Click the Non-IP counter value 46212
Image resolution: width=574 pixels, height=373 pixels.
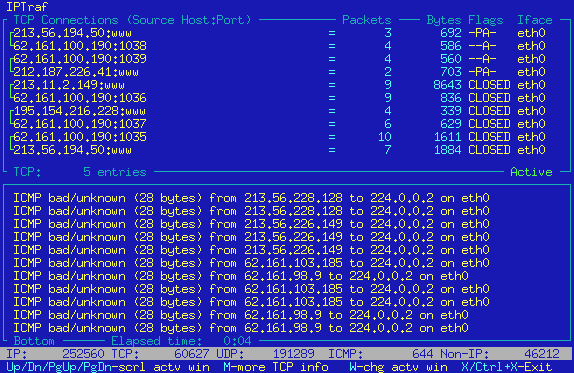click(542, 354)
